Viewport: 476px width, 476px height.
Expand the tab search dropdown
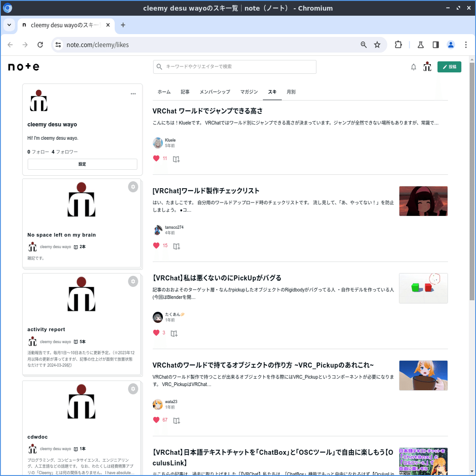(x=9, y=25)
